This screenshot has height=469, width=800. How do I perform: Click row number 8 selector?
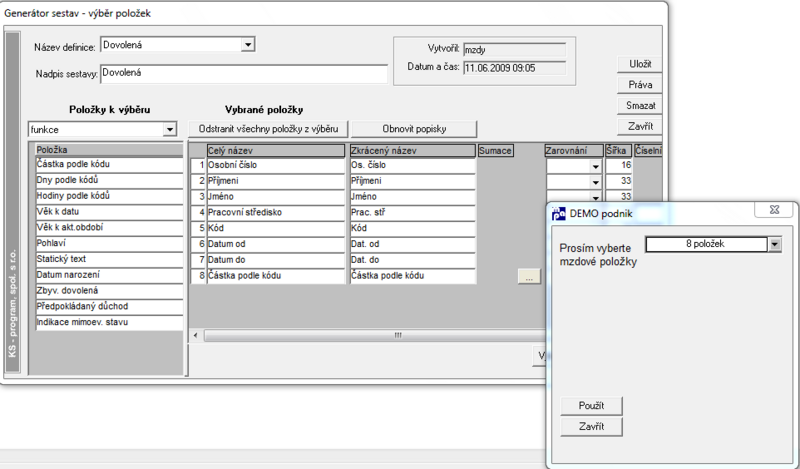pyautogui.click(x=198, y=276)
